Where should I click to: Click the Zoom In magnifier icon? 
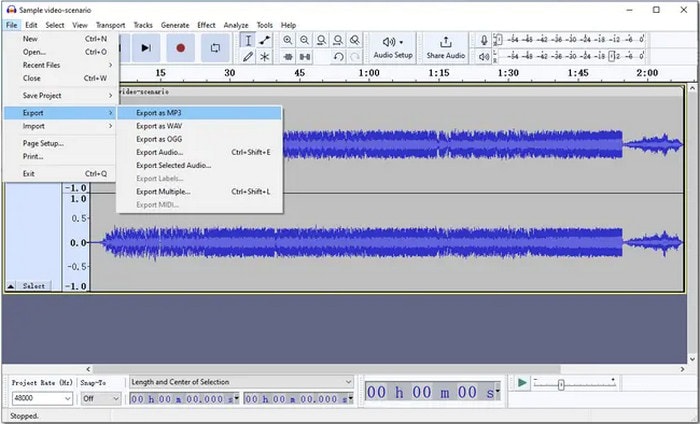[x=288, y=40]
